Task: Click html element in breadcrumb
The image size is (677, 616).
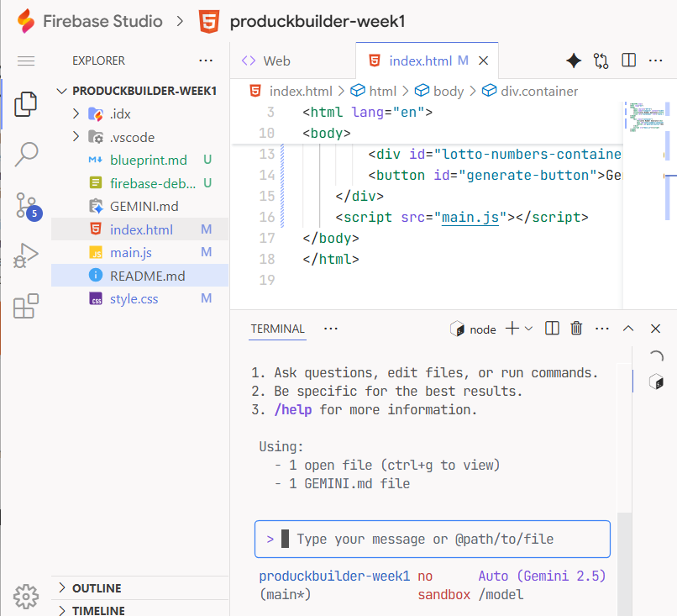Action: coord(382,91)
